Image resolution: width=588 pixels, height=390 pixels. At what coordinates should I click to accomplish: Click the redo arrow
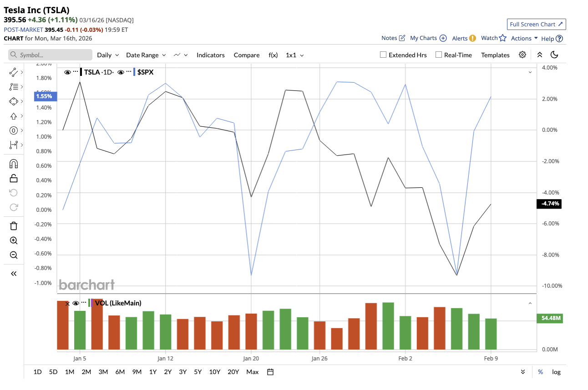click(14, 207)
